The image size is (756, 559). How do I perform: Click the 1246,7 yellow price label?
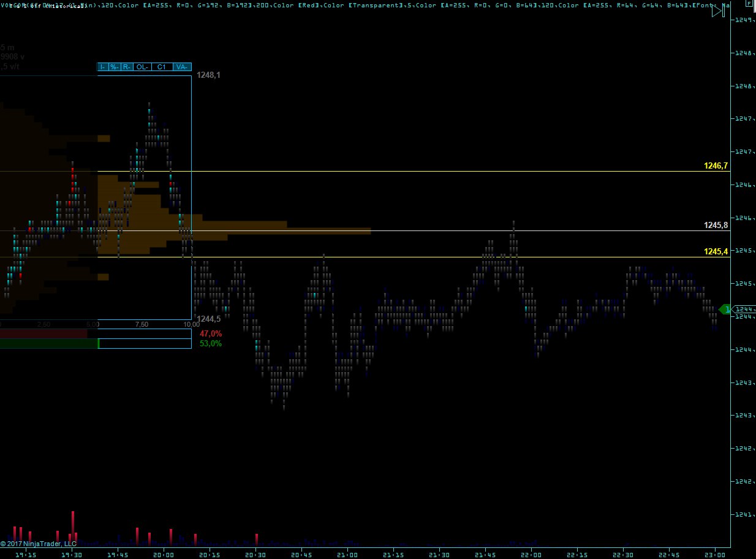tap(716, 166)
